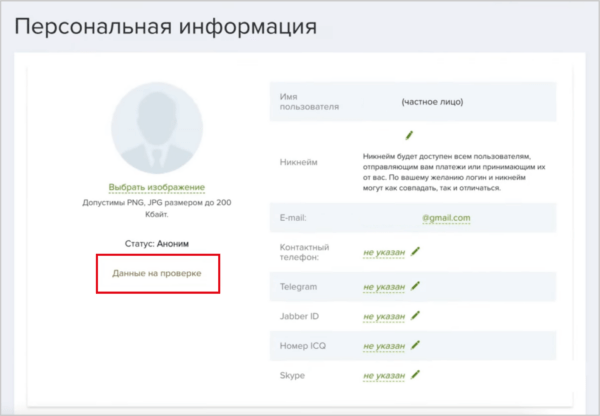Edit nickname with the pencil icon

[409, 135]
